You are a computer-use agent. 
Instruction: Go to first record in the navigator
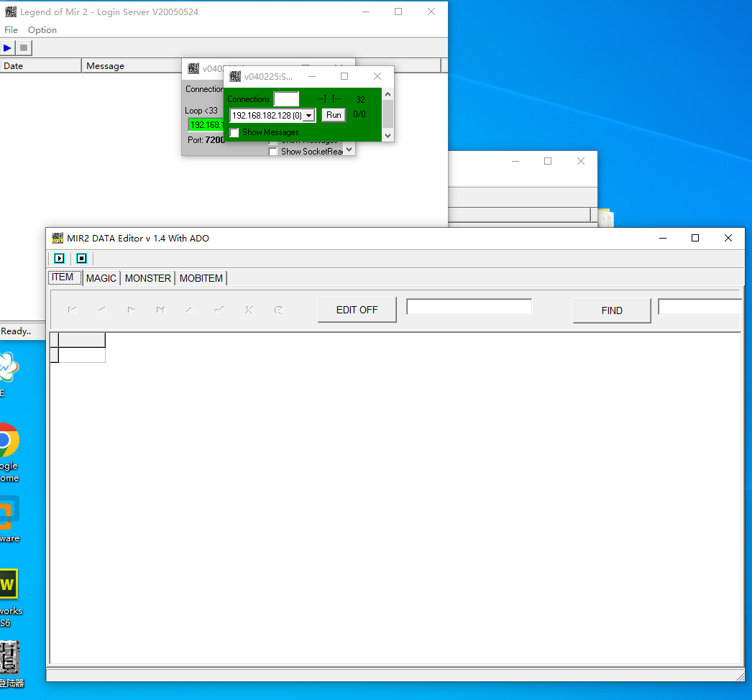pyautogui.click(x=73, y=310)
